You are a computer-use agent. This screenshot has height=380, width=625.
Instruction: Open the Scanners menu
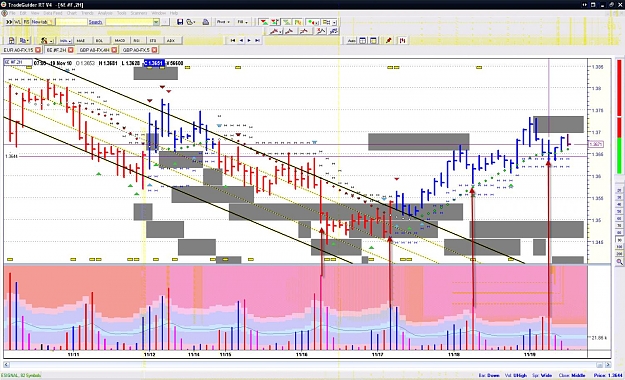(x=139, y=13)
